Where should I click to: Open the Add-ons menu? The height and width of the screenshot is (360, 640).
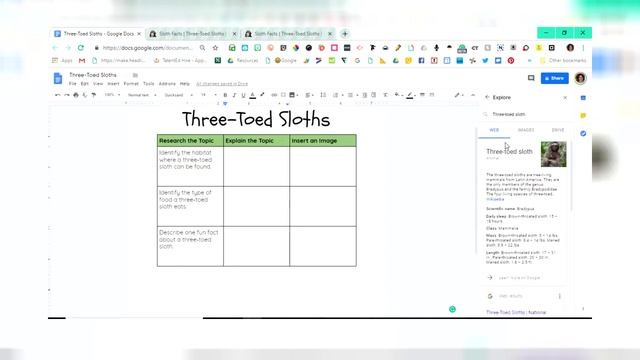tap(167, 84)
